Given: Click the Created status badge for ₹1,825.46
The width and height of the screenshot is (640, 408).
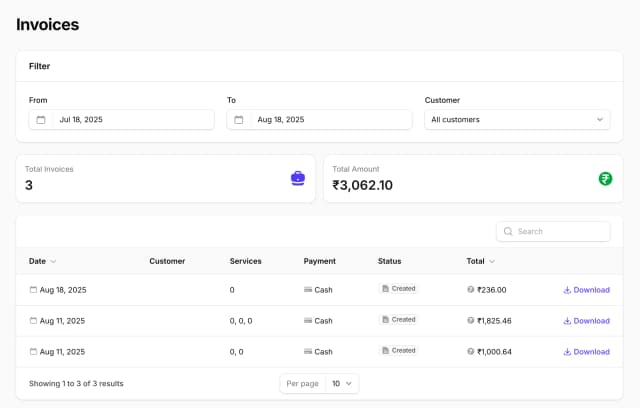Looking at the screenshot, I should (x=399, y=320).
